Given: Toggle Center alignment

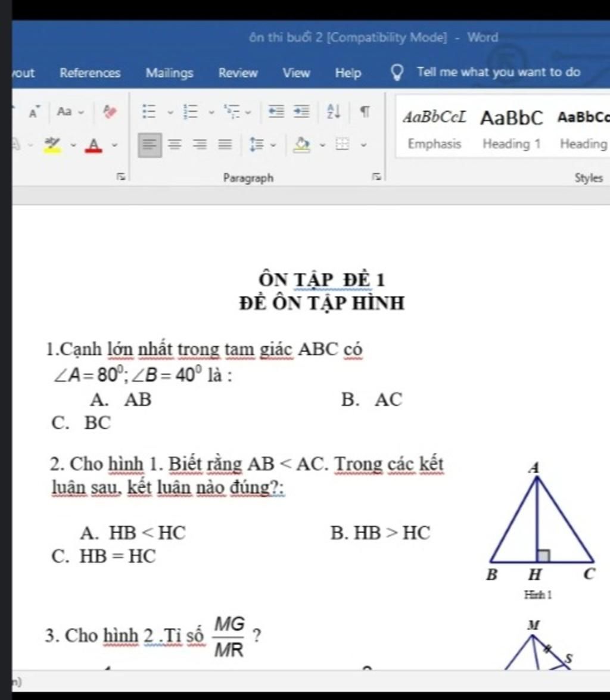Looking at the screenshot, I should click(x=175, y=145).
